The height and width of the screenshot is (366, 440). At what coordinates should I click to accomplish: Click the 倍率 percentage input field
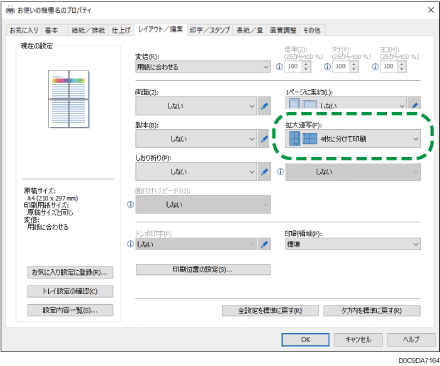click(293, 66)
